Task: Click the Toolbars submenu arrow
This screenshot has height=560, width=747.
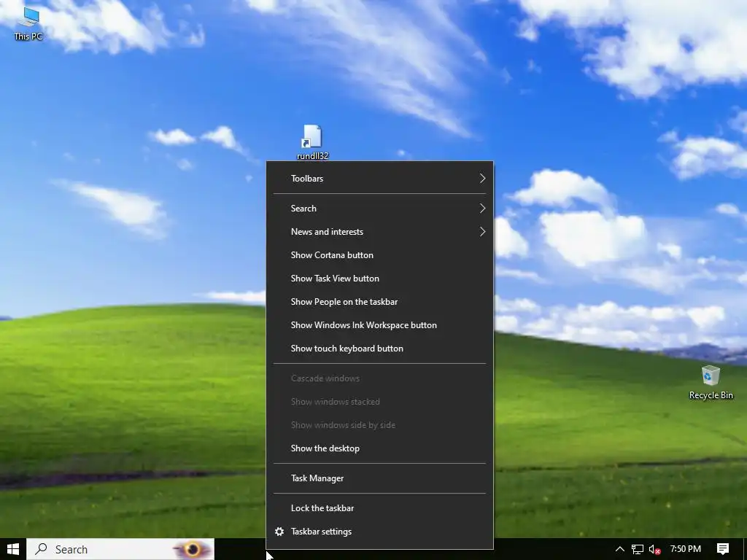Action: tap(482, 179)
